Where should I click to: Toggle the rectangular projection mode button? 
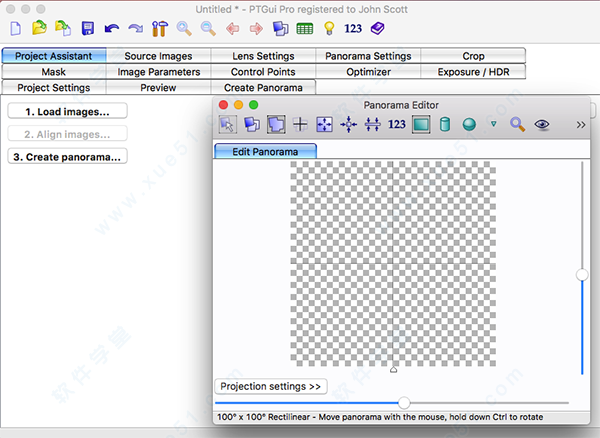(420, 125)
